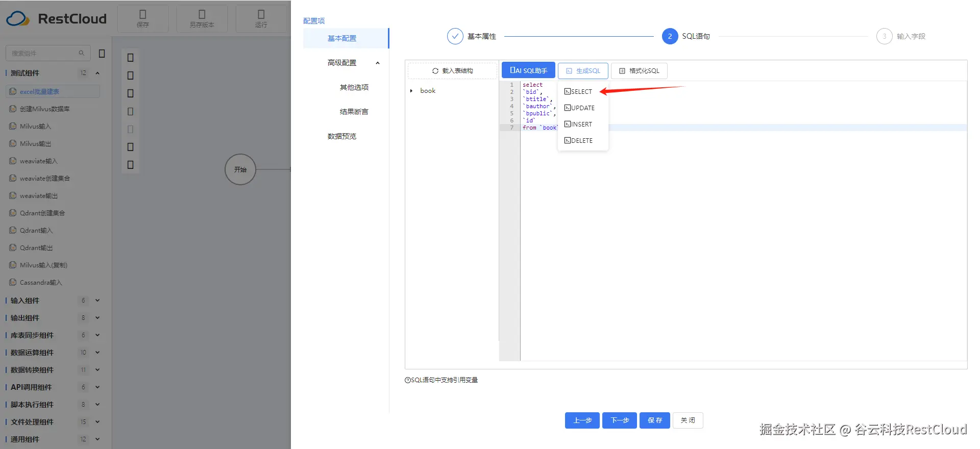The image size is (980, 449).
Task: Open the 其他选项 section
Action: coord(354,87)
